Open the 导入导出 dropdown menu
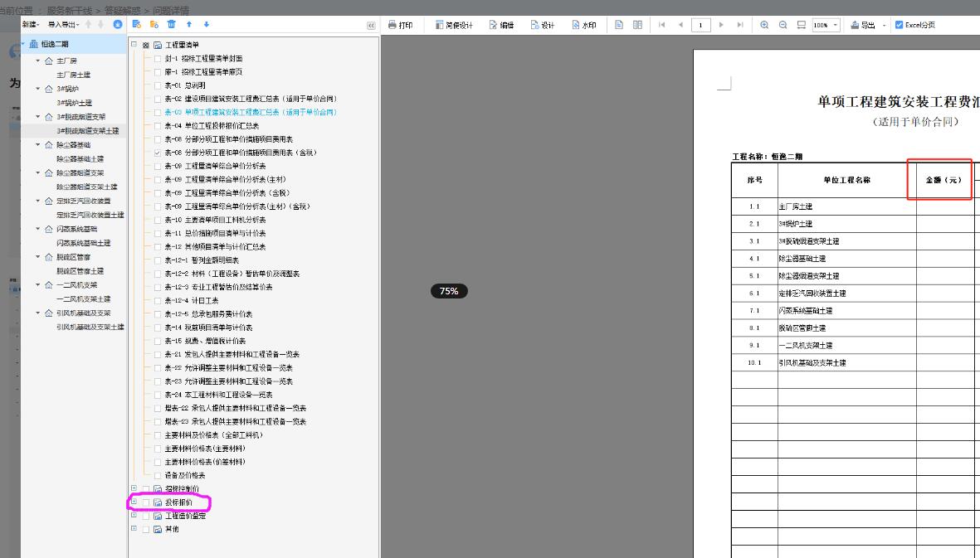 [63, 24]
